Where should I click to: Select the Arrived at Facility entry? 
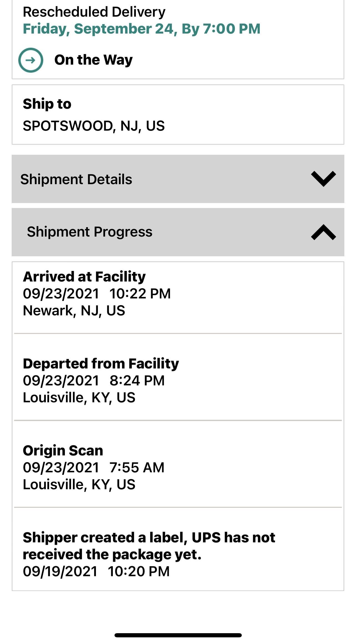click(84, 277)
